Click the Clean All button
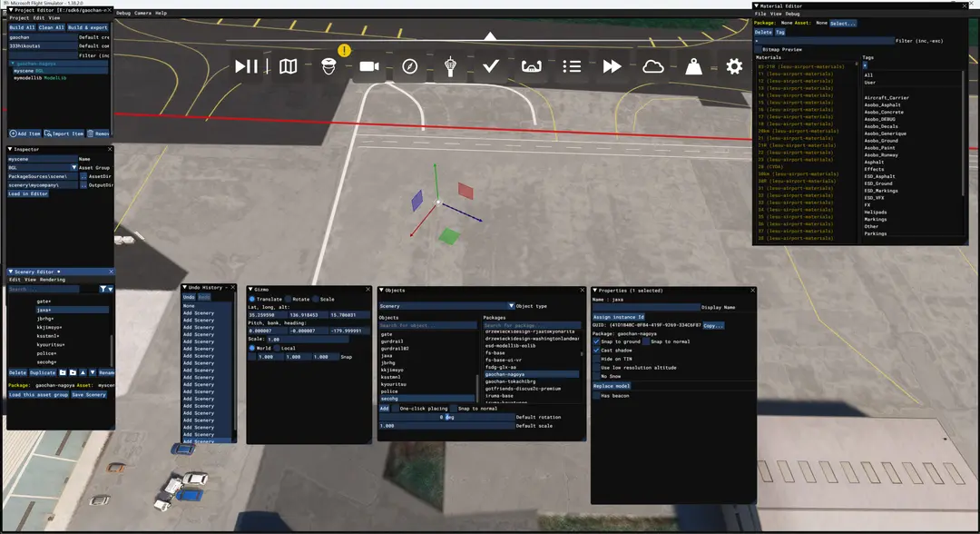Viewport: 980px width, 534px height. 51,27
